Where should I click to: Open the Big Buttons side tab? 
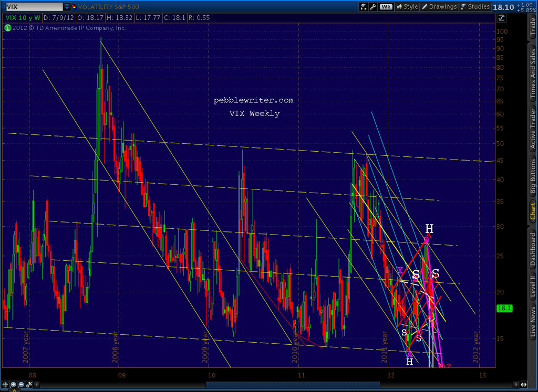coord(533,176)
